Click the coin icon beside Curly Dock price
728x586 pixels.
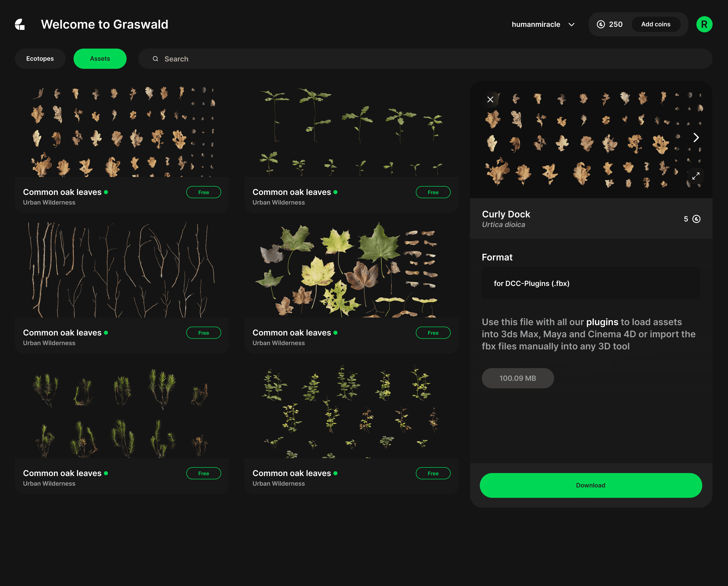(x=696, y=219)
